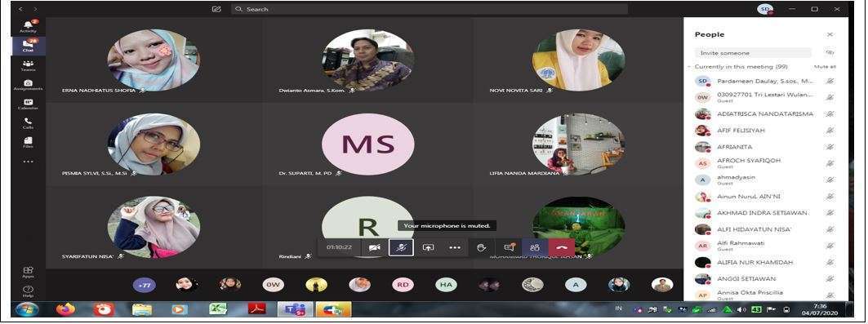Click the mic icon next to Alfi Rahmawati
Image resolution: width=868 pixels, height=324 pixels.
pos(830,246)
